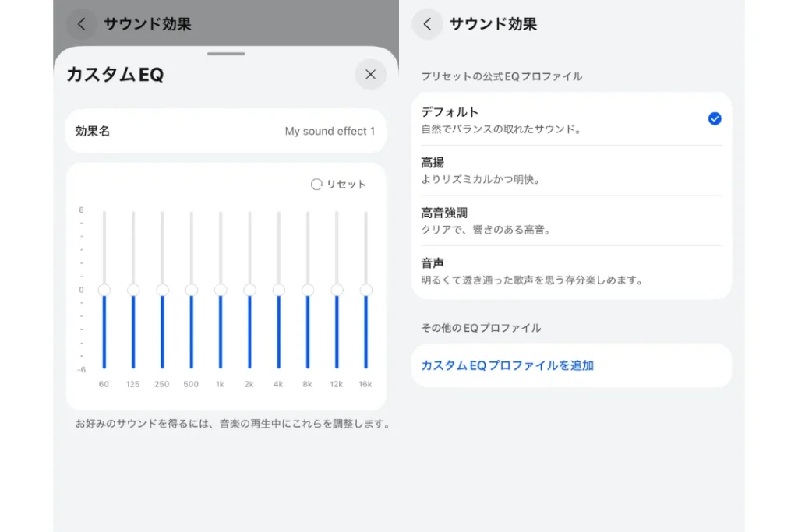Viewport: 798px width, 532px height.
Task: Click the 効果名 field showing My sound effect 1
Action: point(225,132)
